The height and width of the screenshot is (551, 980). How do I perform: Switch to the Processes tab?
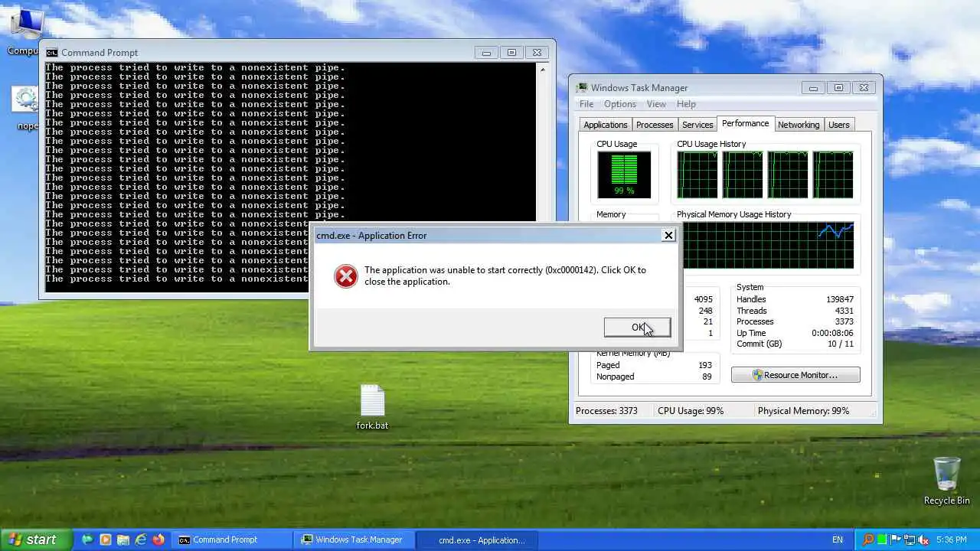click(x=655, y=125)
